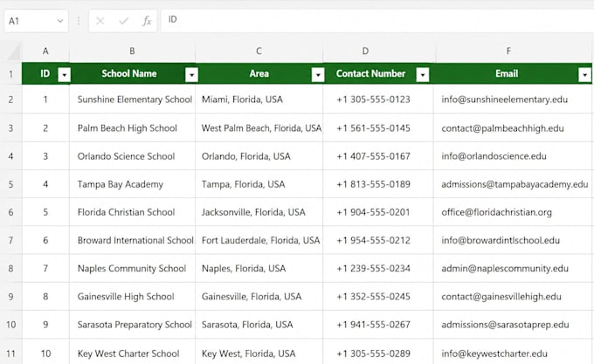Open the insert function fx icon
This screenshot has height=364, width=594.
point(147,21)
